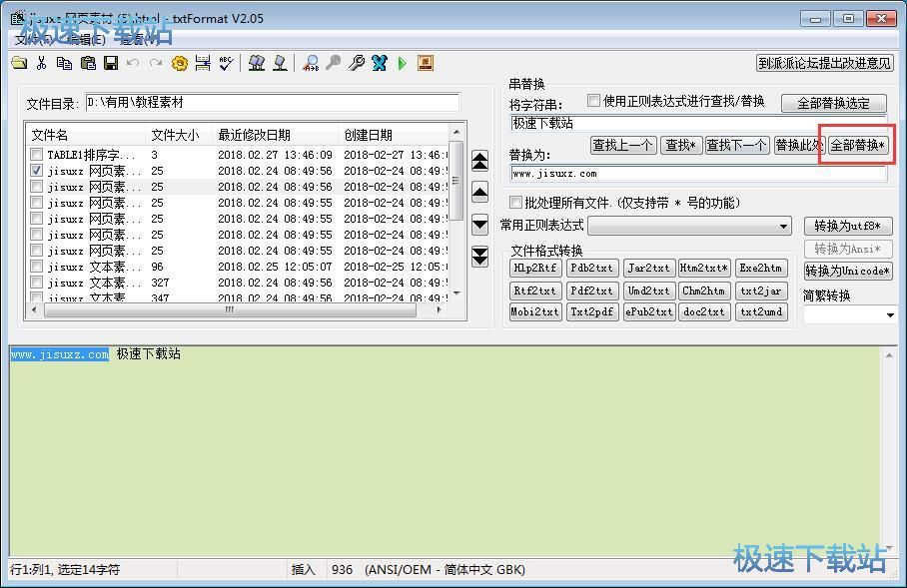Open the 常用正则表达式 dropdown list

tap(782, 224)
